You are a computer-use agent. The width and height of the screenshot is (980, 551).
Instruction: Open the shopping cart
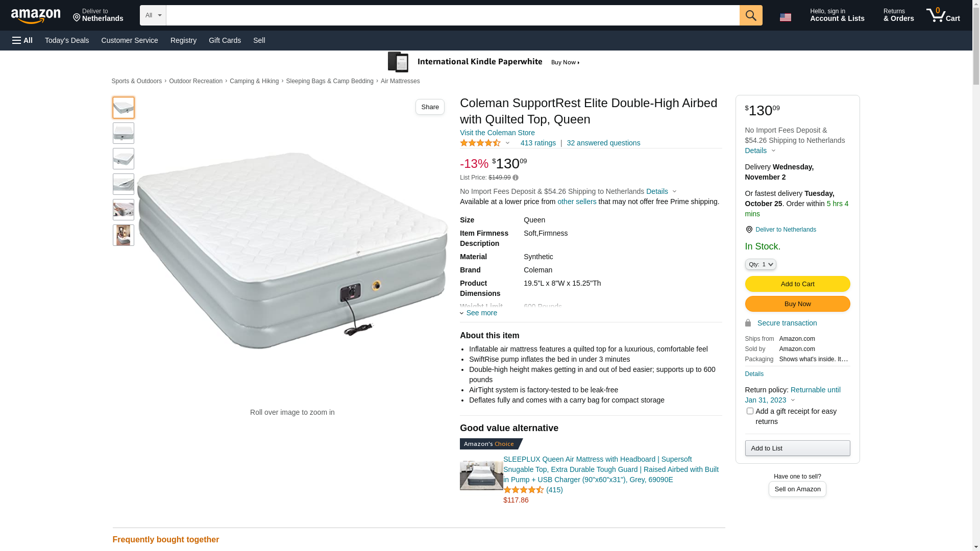[943, 15]
